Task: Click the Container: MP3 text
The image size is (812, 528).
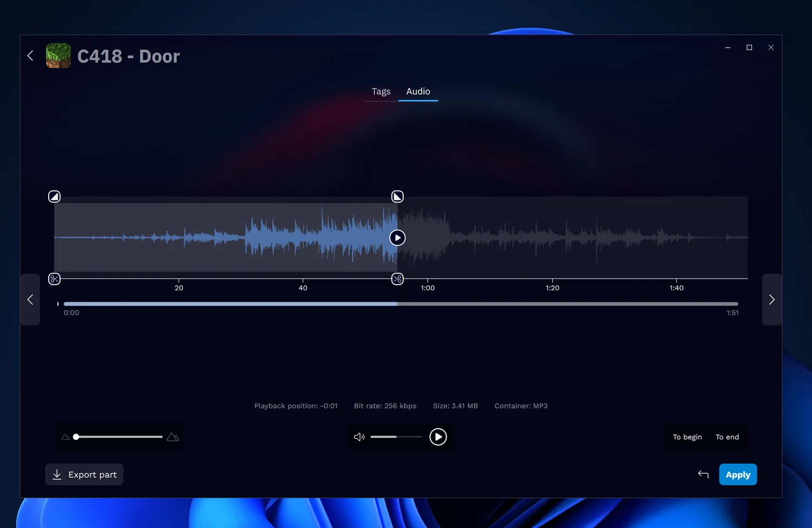Action: point(521,406)
